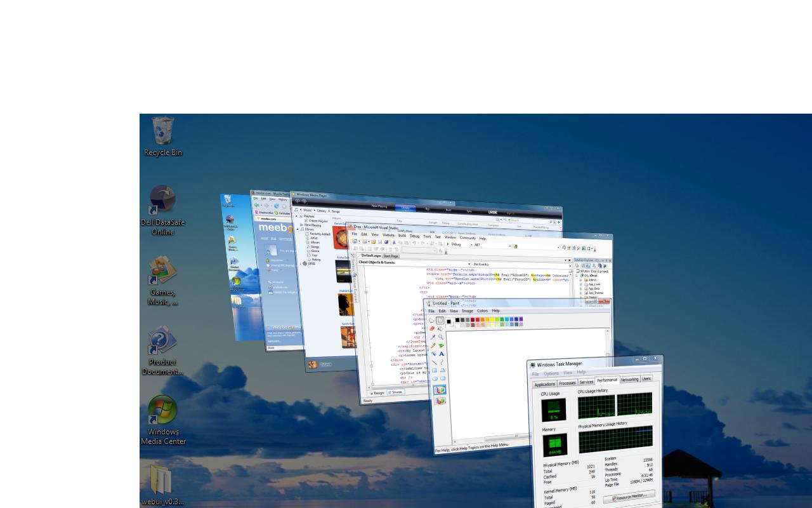Switch to Users tab in Task Manager
The image size is (812, 508).
pos(646,379)
